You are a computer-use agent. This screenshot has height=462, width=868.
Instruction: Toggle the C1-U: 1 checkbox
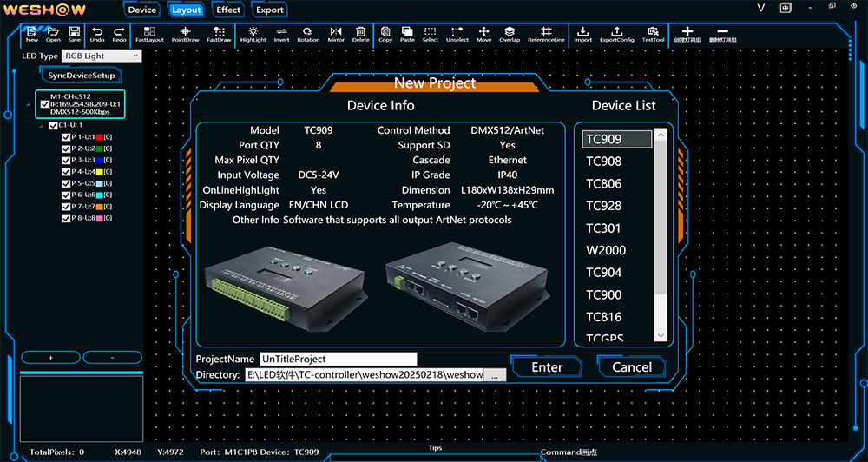click(x=52, y=126)
